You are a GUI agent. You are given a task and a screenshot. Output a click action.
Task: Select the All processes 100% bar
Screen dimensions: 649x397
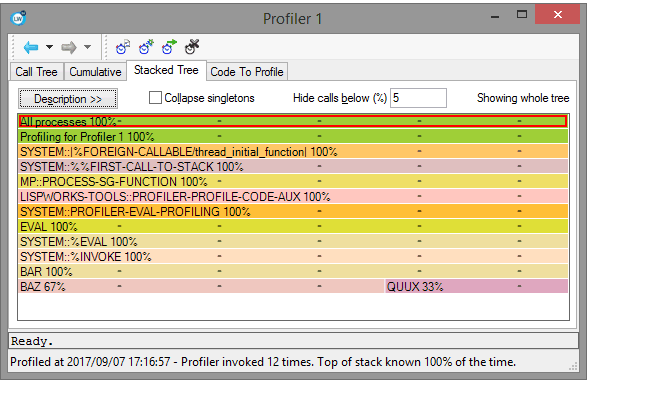click(293, 121)
